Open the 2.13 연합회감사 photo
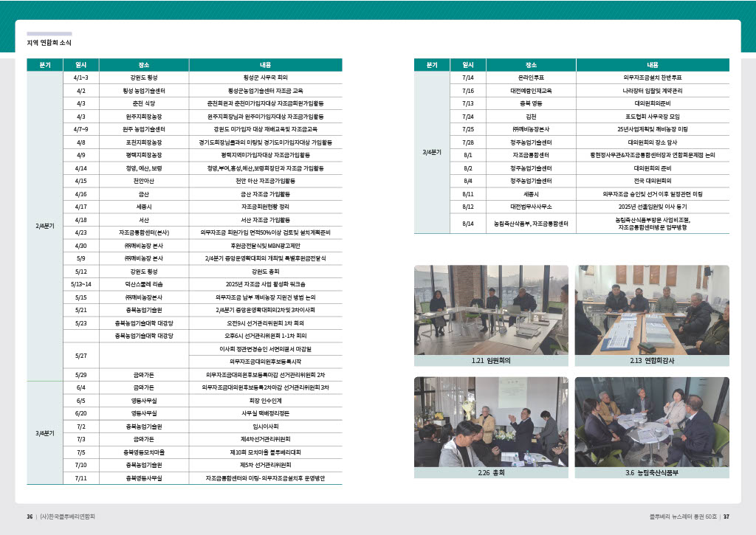Screen dimensions: 756x535 [652, 311]
